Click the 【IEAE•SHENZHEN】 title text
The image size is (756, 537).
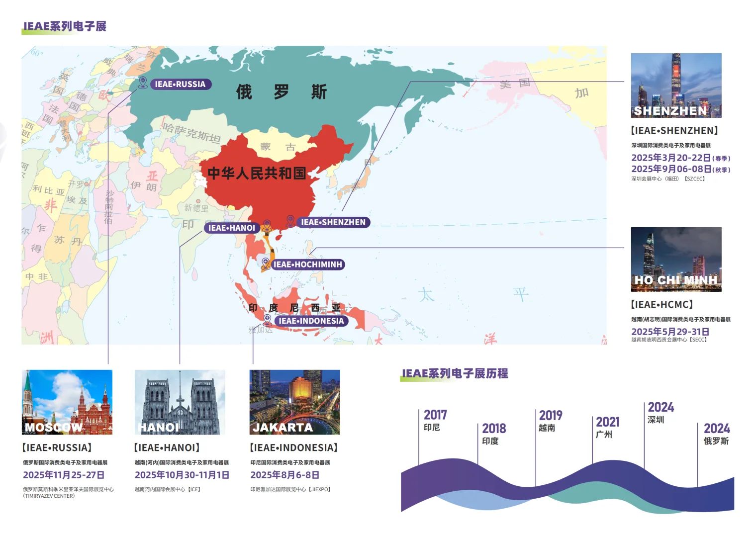(x=674, y=131)
